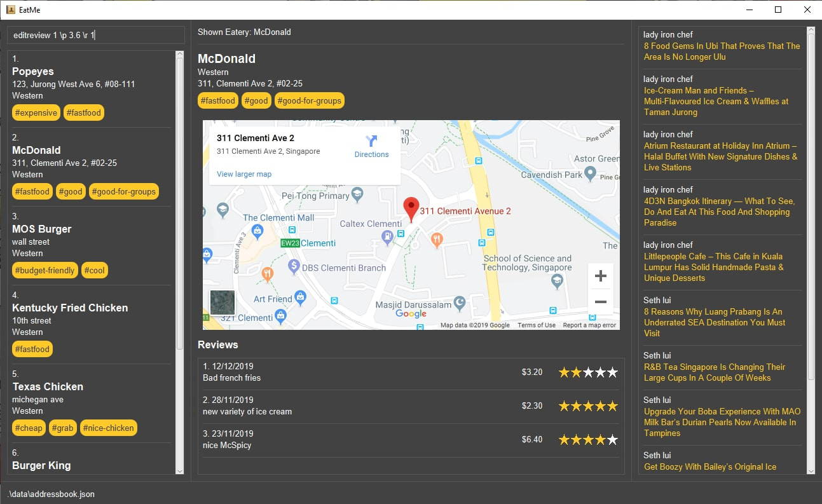Open Atrium Restaurant at Holiday Inn article
Screen dimensions: 822x504
tap(720, 156)
